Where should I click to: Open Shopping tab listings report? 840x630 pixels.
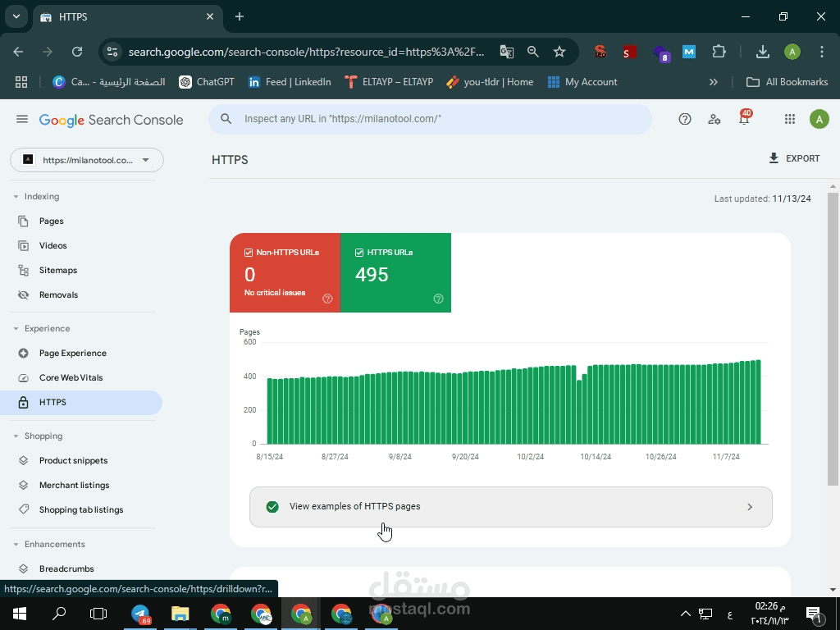80,510
